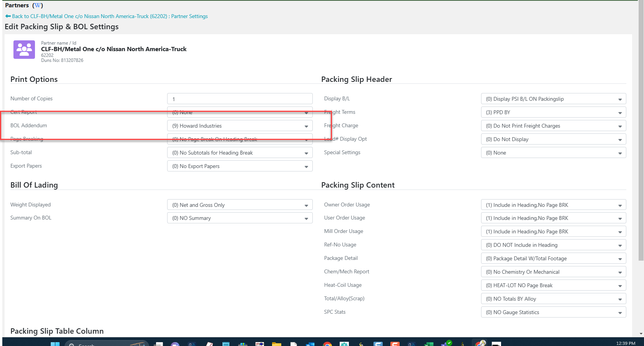644x346 pixels.
Task: Expand the User Order Usage dropdown
Action: (553, 218)
